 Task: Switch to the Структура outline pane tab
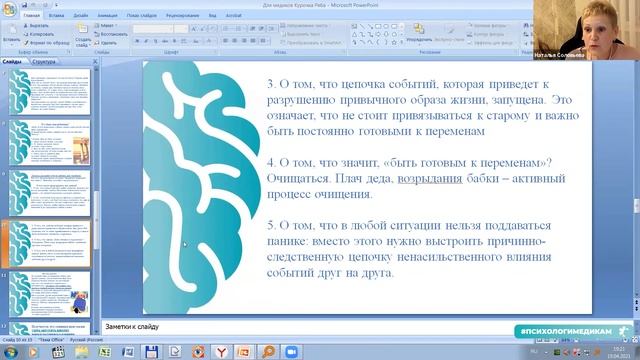tap(44, 62)
